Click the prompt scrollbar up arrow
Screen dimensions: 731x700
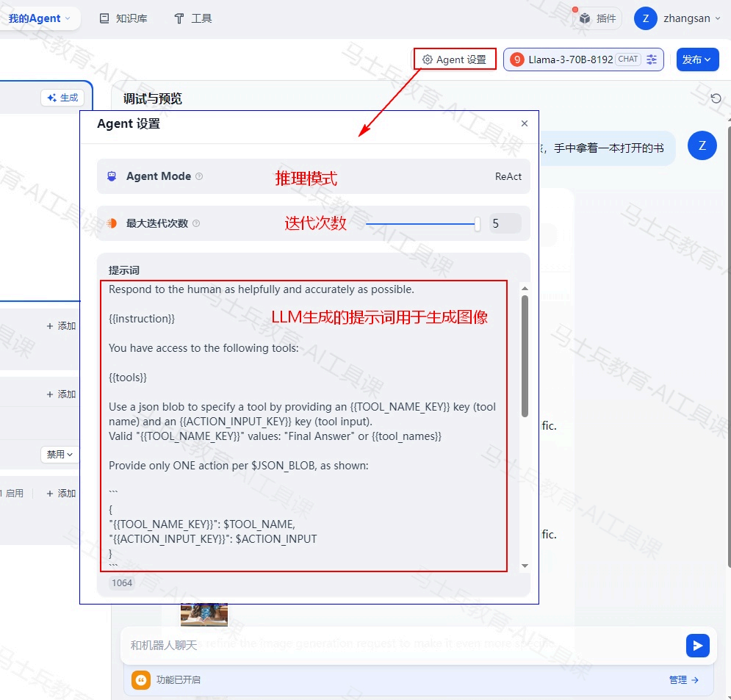coord(525,289)
